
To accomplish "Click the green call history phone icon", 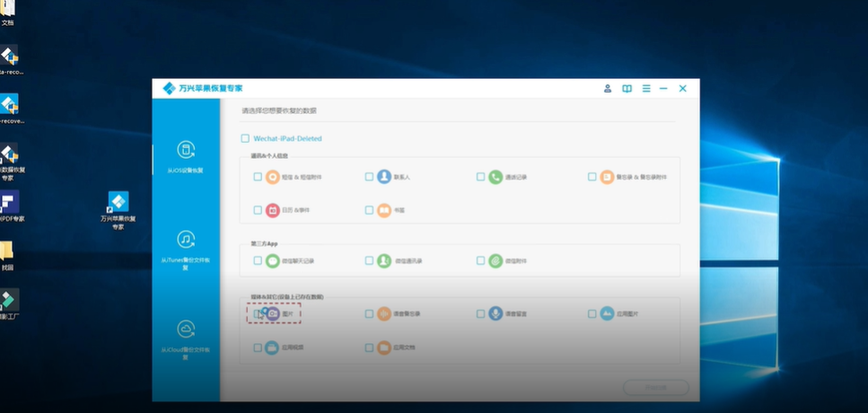I will click(495, 177).
